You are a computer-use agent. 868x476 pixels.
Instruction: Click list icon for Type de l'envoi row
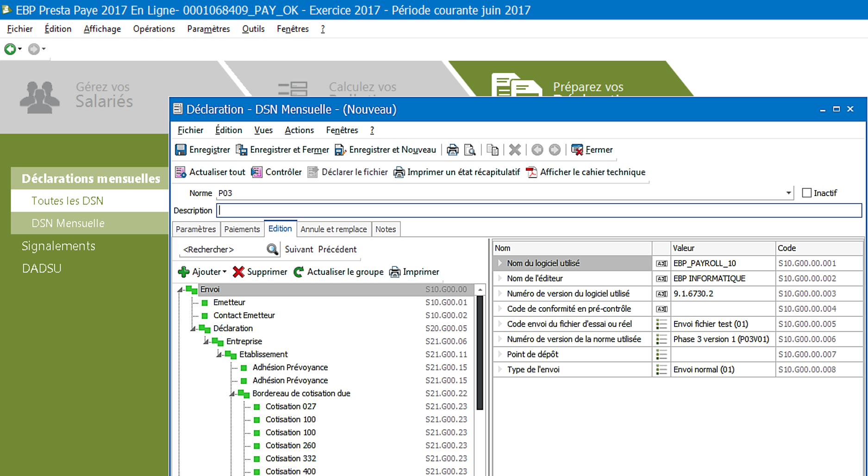click(662, 370)
